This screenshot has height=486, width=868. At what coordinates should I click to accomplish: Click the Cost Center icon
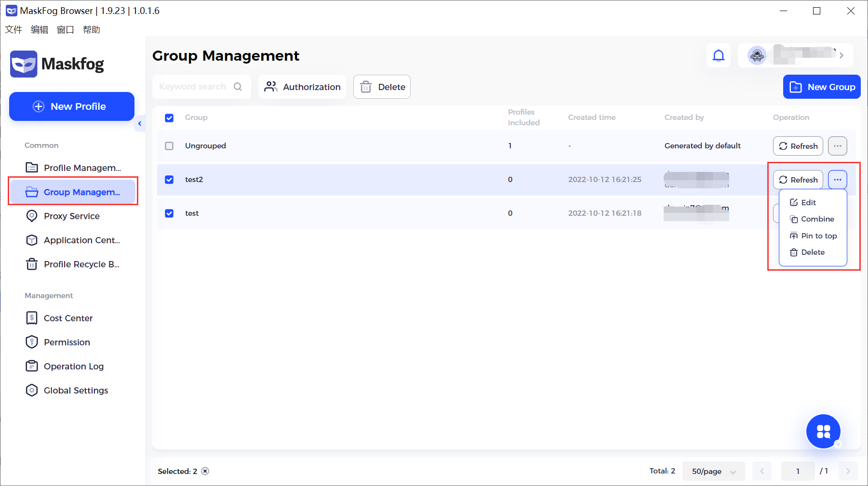(32, 318)
